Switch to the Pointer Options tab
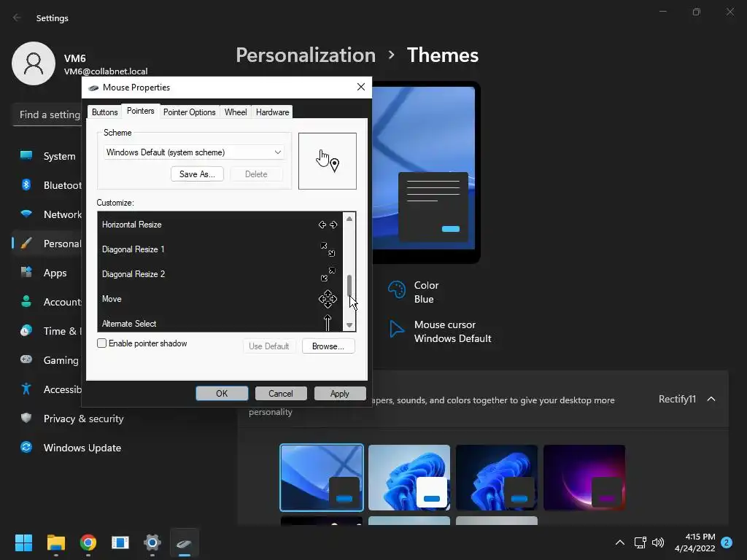Viewport: 747px width, 560px height. (x=190, y=112)
